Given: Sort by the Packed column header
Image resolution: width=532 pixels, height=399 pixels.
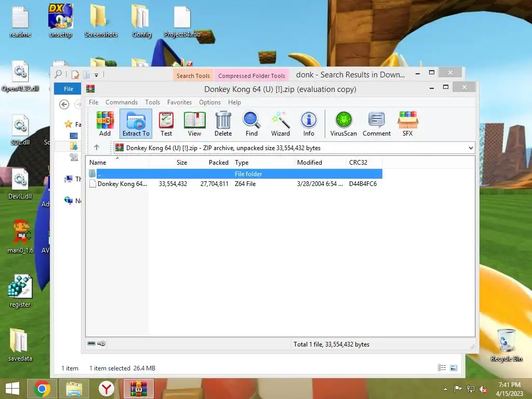Looking at the screenshot, I should (x=219, y=163).
